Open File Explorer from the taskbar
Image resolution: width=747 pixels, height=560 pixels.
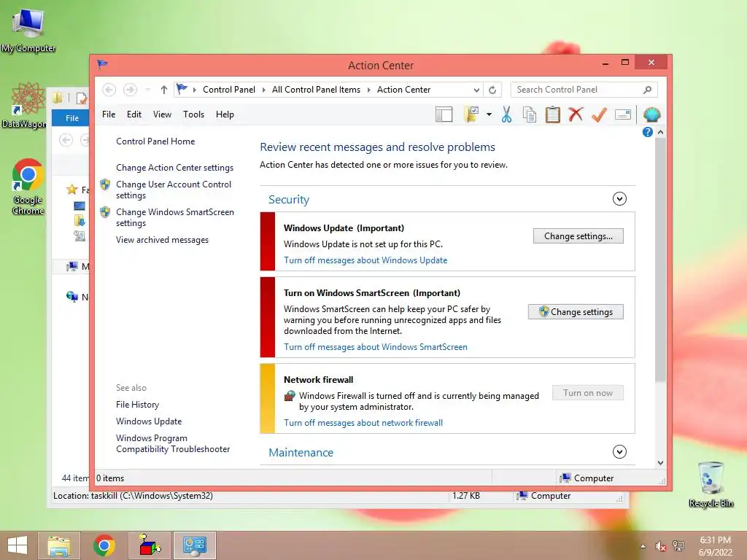coord(58,545)
